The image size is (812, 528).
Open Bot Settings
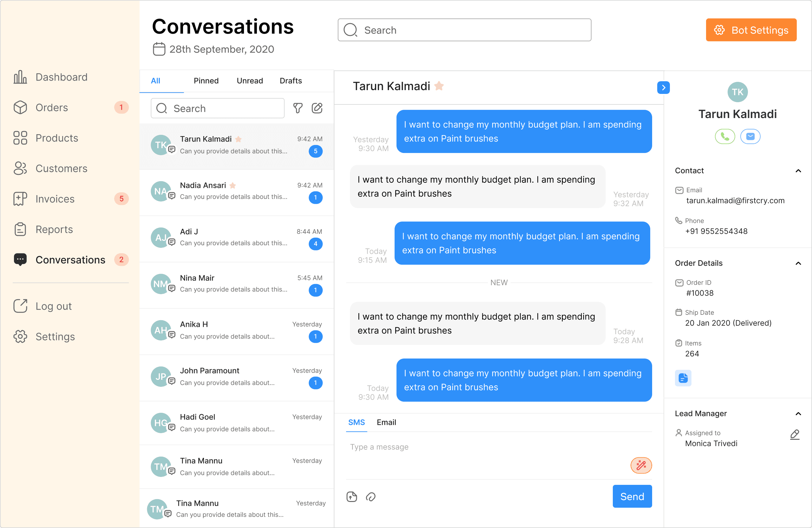tap(751, 30)
